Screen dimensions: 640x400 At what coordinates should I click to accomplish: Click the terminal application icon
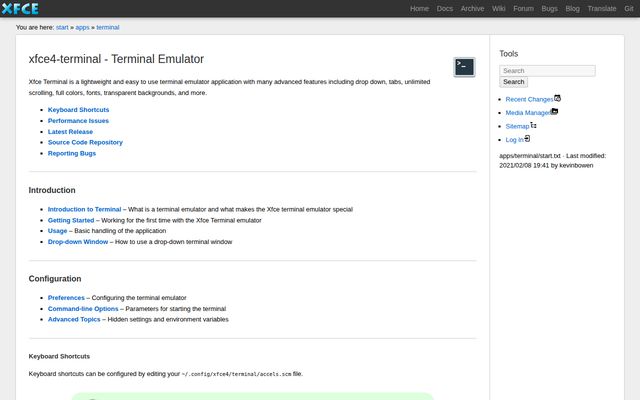click(x=464, y=67)
